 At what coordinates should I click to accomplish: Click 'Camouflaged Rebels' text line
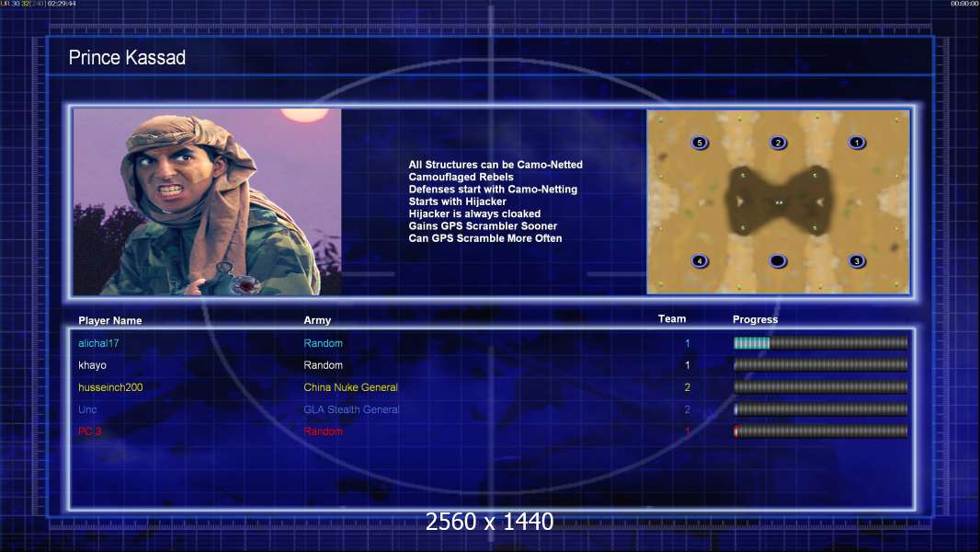(x=461, y=177)
